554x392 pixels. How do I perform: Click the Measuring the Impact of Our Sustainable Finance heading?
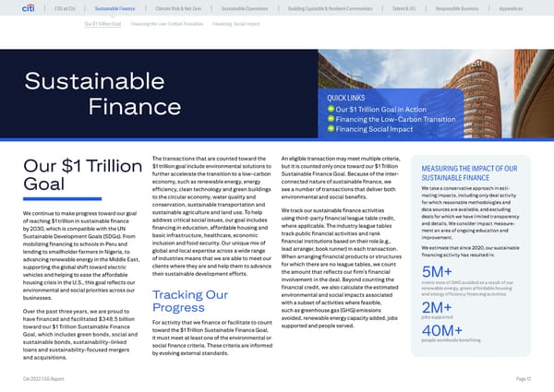[x=475, y=172]
